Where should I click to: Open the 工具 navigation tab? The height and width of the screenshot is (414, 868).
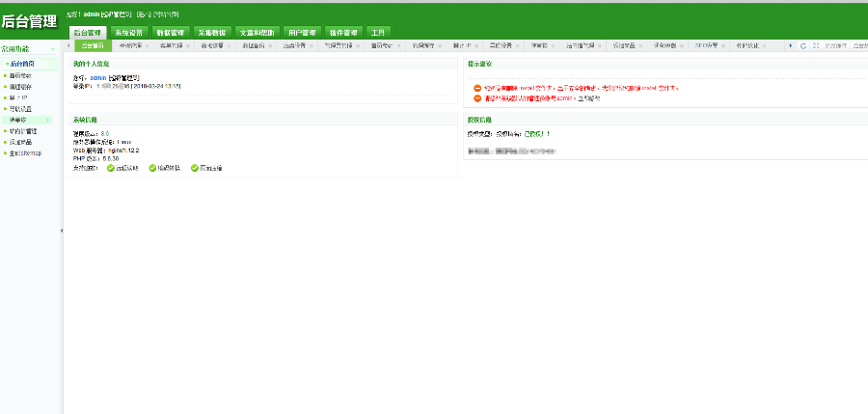[378, 33]
